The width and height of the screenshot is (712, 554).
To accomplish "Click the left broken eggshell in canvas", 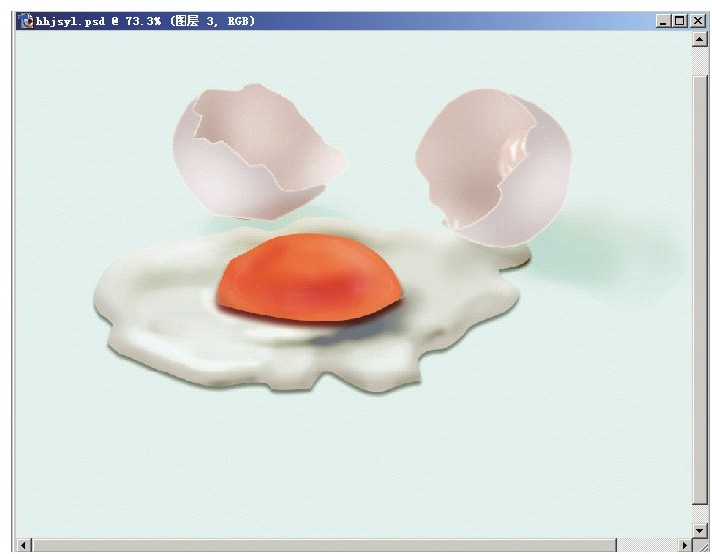I will click(x=258, y=152).
